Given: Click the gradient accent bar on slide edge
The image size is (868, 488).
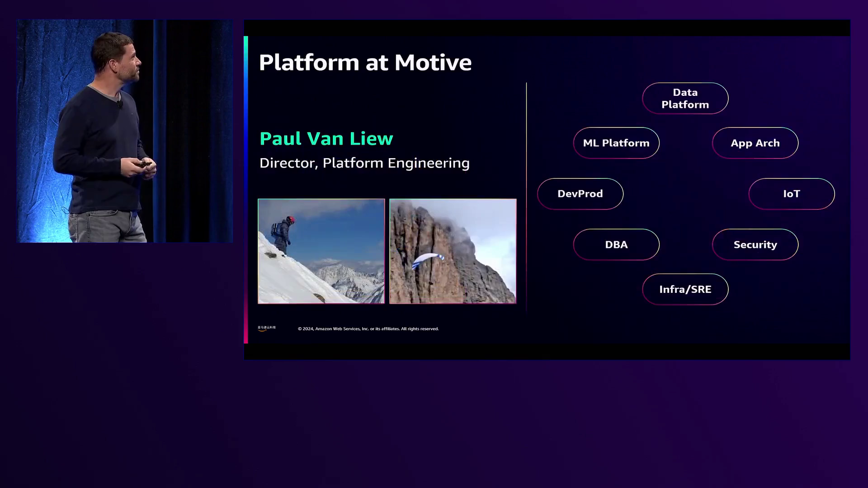Looking at the screenshot, I should 246,190.
